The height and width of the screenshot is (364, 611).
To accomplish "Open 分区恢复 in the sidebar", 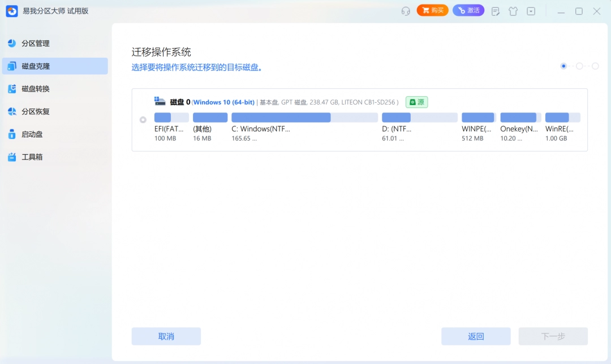I will pyautogui.click(x=55, y=111).
